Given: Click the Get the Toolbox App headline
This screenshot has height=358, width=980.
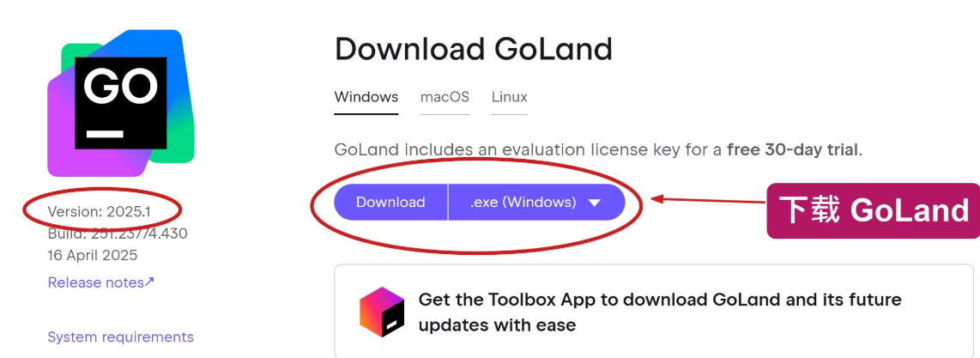Looking at the screenshot, I should coord(660,312).
